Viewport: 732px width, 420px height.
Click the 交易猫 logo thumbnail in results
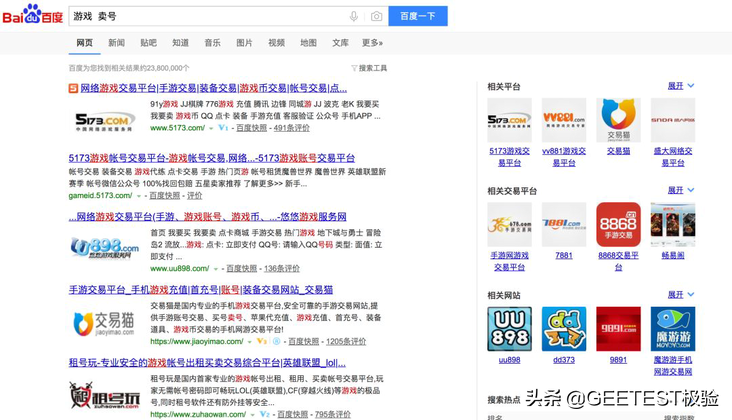pyautogui.click(x=104, y=323)
